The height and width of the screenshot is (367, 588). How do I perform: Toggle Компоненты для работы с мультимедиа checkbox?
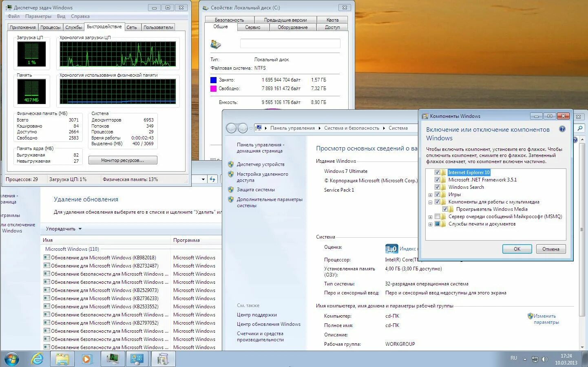[x=437, y=202]
